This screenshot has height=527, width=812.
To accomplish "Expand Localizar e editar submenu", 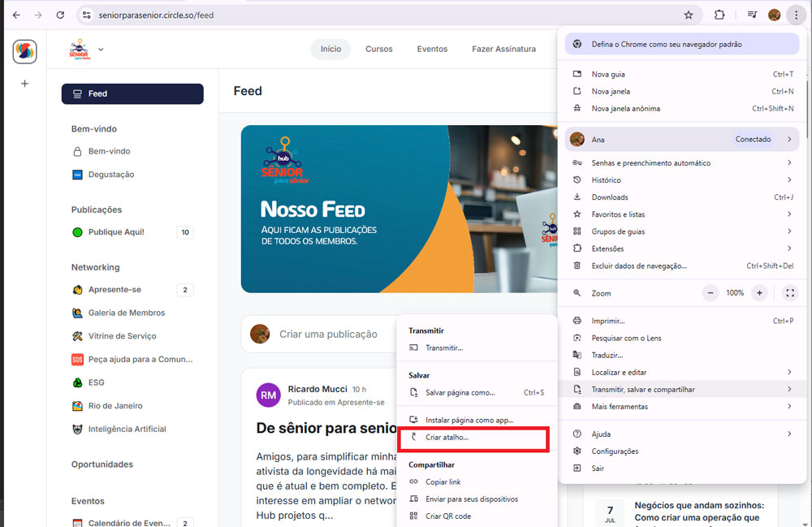I will point(789,372).
